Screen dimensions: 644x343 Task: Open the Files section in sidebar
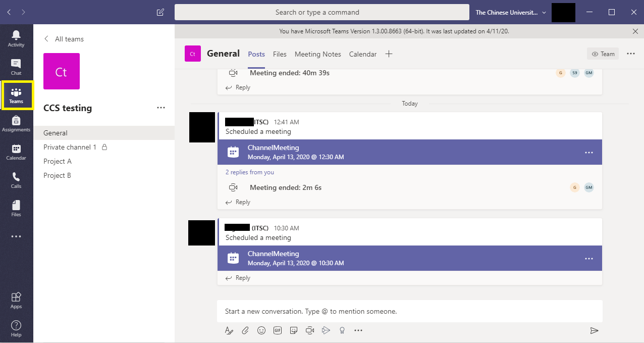tap(16, 208)
